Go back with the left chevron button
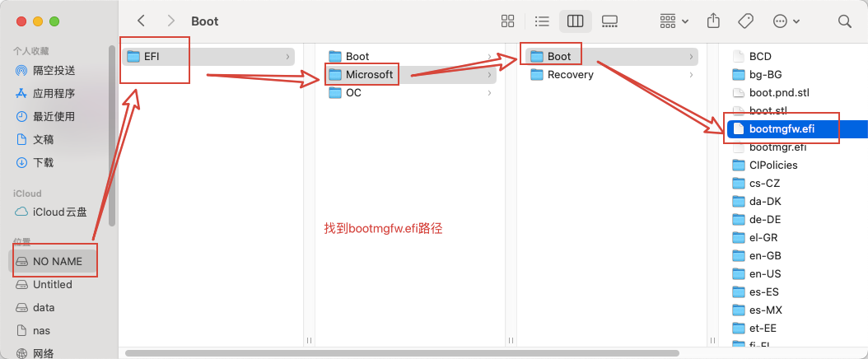 click(x=141, y=21)
